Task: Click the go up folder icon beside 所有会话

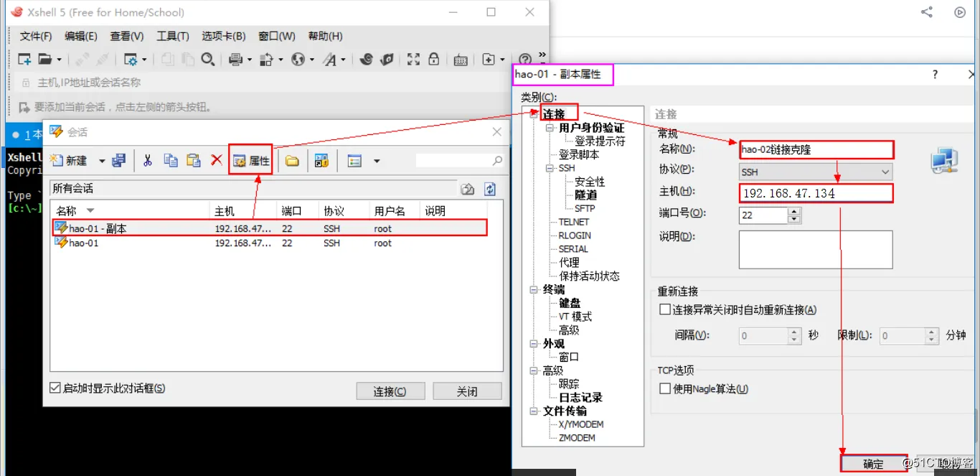Action: tap(468, 189)
